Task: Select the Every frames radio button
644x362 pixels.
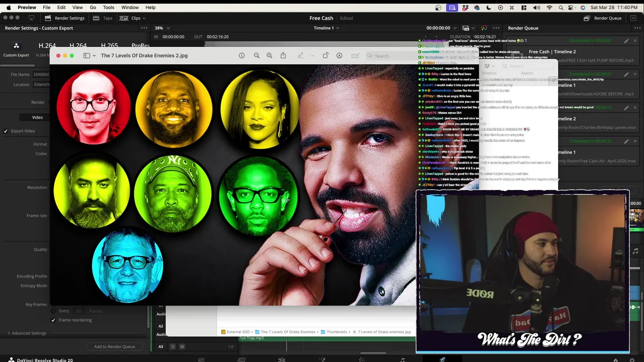Action: click(x=53, y=311)
